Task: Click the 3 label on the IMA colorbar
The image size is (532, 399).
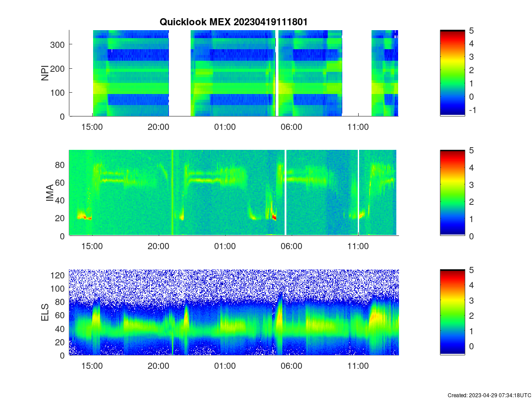Action: click(472, 184)
